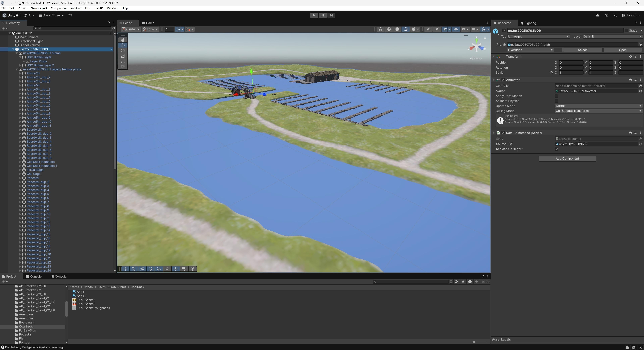Open the Tag dropdown showing Untagged

(538, 37)
